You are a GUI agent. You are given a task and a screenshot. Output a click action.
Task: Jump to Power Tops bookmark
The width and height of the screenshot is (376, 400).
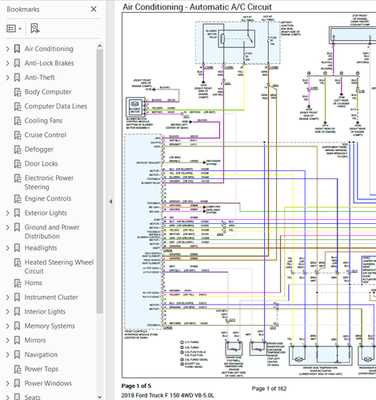point(41,369)
